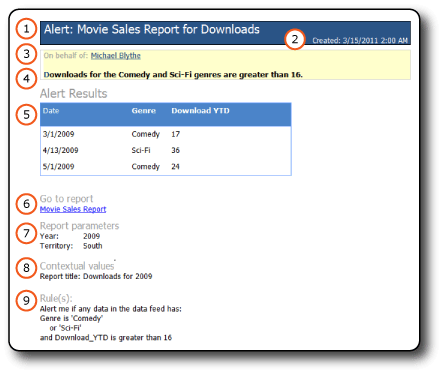
Task: Click the 'Go to report' heading
Action: [66, 199]
